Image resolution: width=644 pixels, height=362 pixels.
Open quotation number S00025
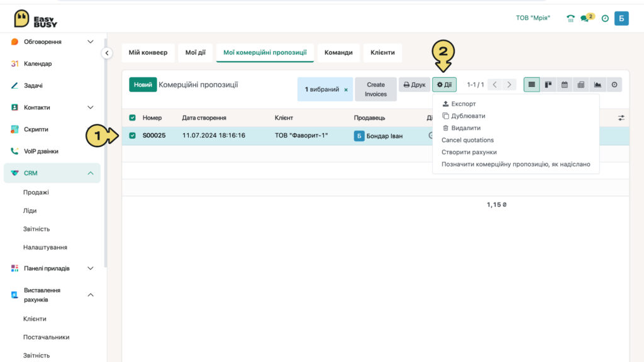coord(154,136)
